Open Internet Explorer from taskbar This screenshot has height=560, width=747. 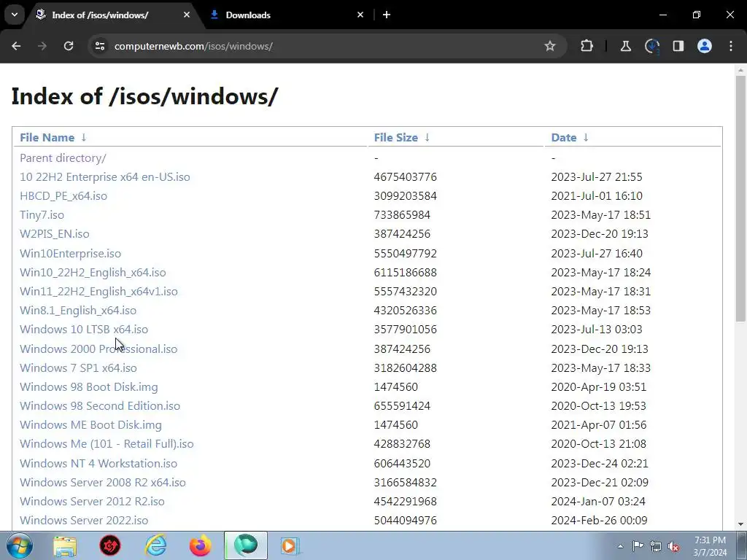coord(155,545)
